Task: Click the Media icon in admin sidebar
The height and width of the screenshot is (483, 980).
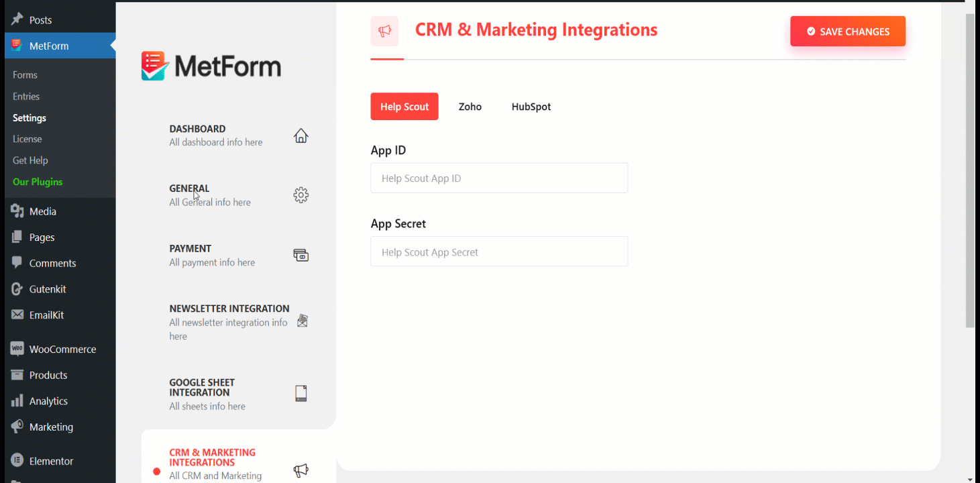Action: click(17, 211)
